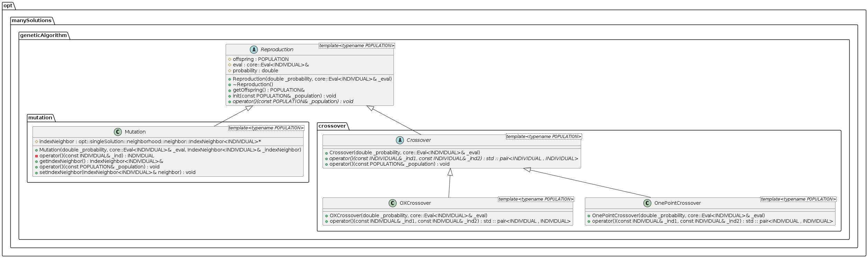Click the inheritance arrowhead from Mutation to Reproduction

click(x=250, y=108)
